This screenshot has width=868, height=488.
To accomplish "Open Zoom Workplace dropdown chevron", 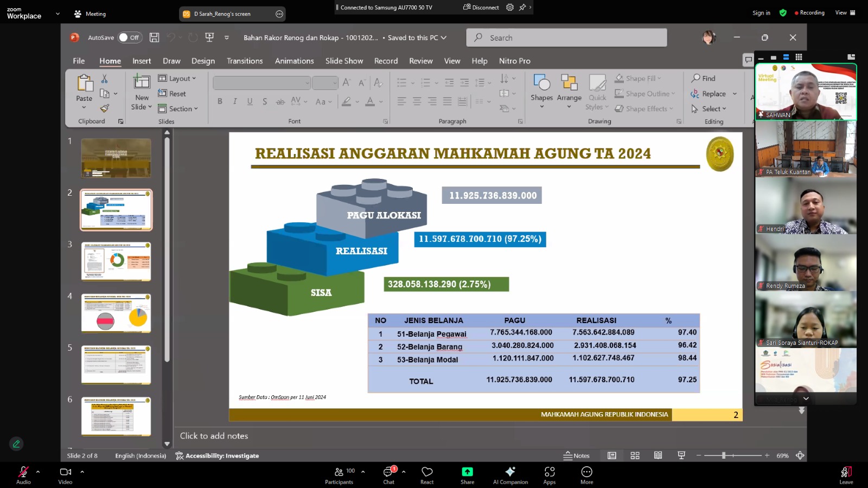I will (x=58, y=14).
